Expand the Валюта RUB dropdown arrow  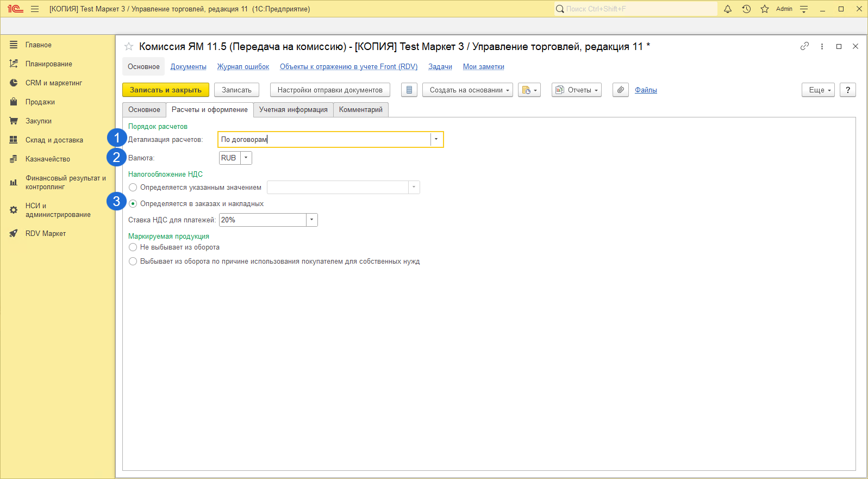tap(246, 158)
